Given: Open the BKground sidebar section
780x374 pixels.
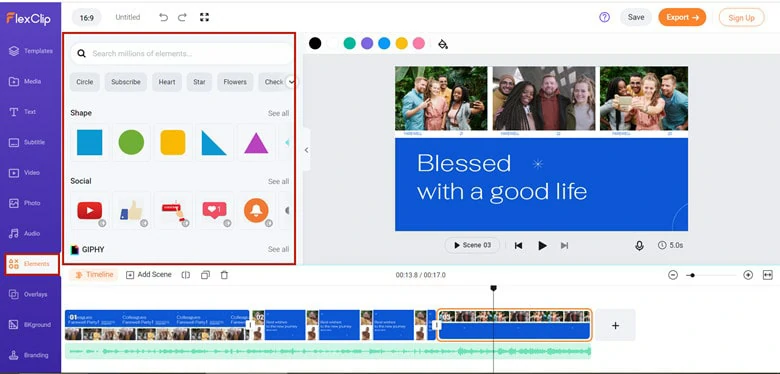Looking at the screenshot, I should pos(30,325).
